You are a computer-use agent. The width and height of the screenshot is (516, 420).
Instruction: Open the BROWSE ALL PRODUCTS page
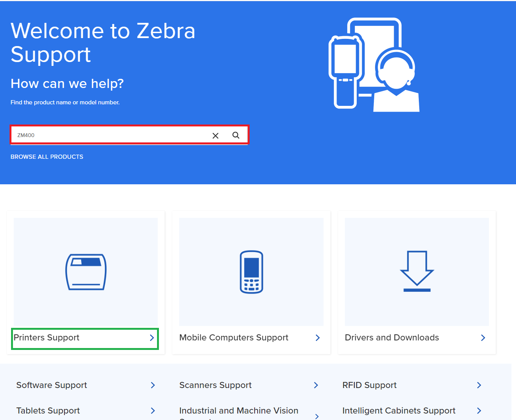click(x=47, y=157)
